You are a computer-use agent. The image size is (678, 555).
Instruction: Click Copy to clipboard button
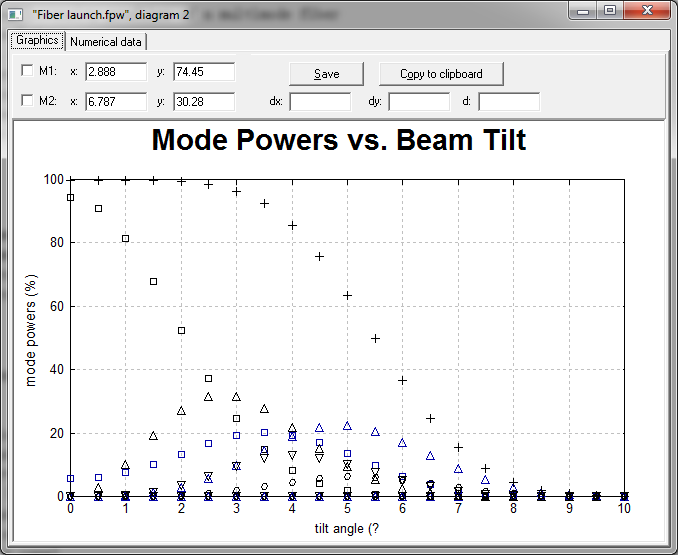click(441, 74)
